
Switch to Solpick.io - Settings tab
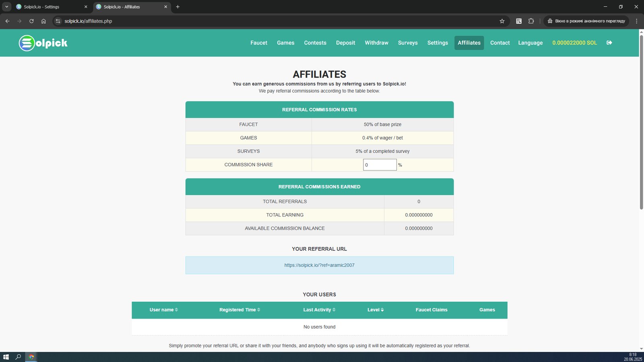pos(51,7)
